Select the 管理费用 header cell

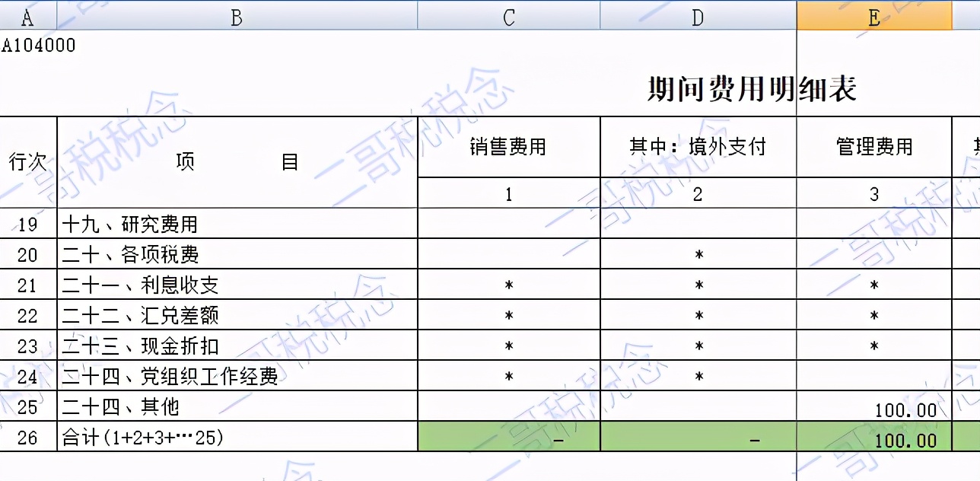873,147
